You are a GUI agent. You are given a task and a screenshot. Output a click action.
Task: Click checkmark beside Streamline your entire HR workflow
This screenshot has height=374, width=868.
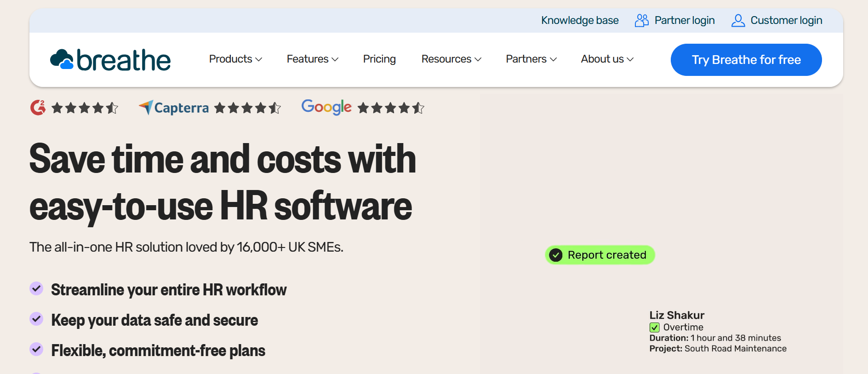36,288
